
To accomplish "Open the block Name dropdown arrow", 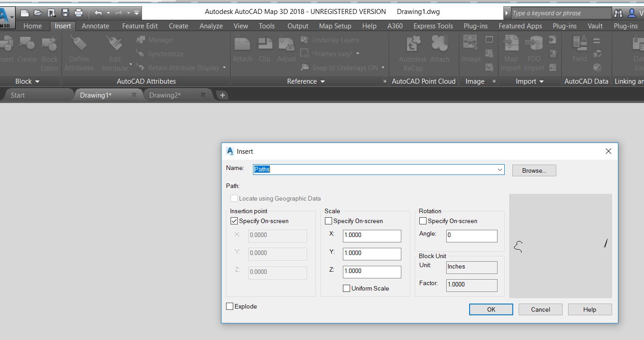I will [x=500, y=170].
